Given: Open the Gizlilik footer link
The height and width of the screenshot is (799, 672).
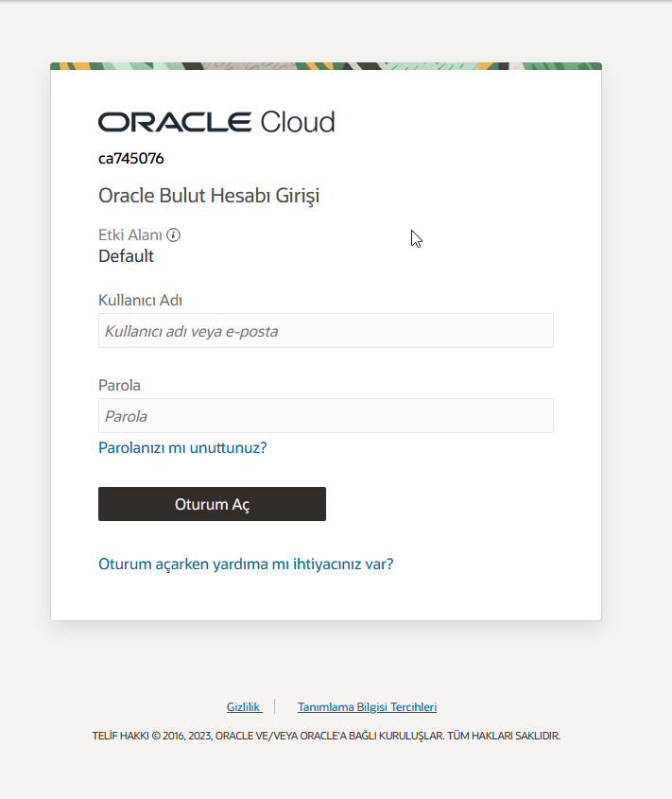Looking at the screenshot, I should tap(244, 706).
